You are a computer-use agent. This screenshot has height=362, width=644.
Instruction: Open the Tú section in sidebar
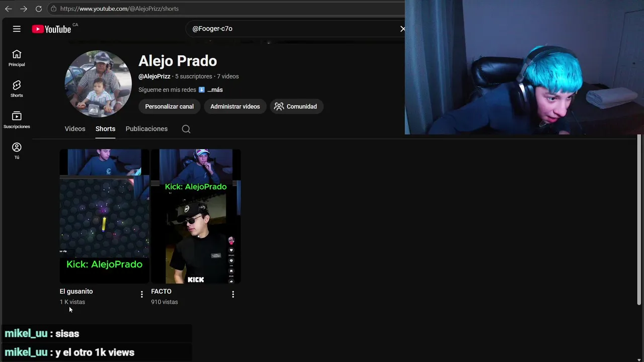17,151
